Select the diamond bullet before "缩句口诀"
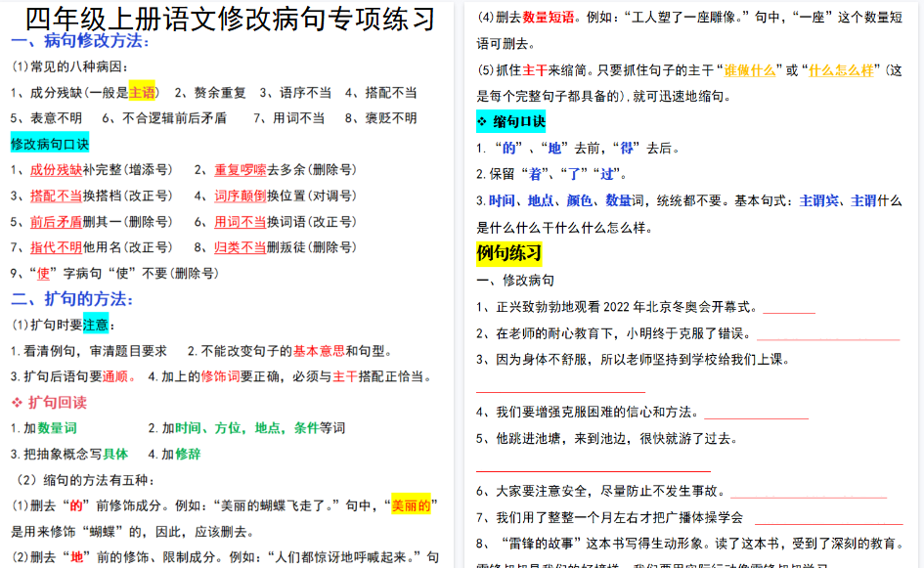 click(481, 122)
